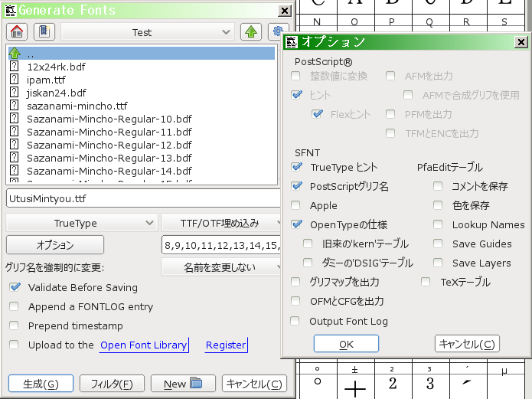Screen dimensions: 532x399
Task: Enable Prepend timestamp checkbox
Action: click(x=14, y=325)
